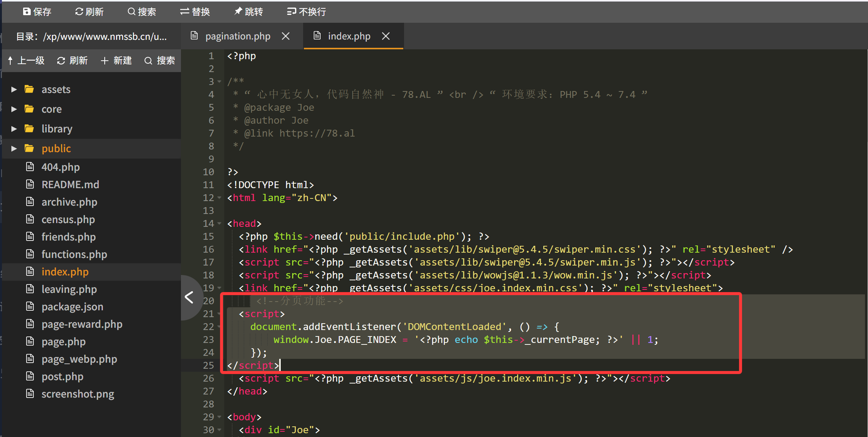Fold the body tag at line 29

[219, 417]
